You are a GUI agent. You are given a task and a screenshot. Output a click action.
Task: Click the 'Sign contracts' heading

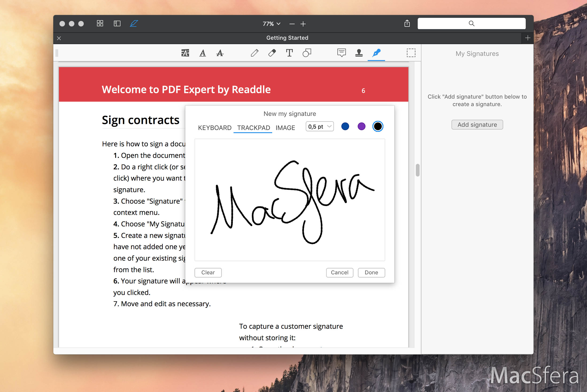pos(140,120)
